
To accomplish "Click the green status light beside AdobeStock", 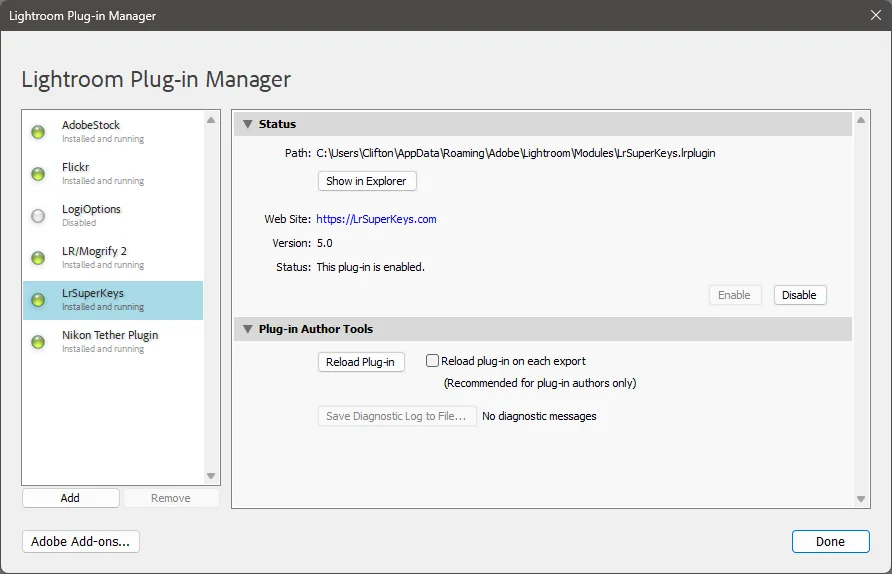I will tap(38, 132).
